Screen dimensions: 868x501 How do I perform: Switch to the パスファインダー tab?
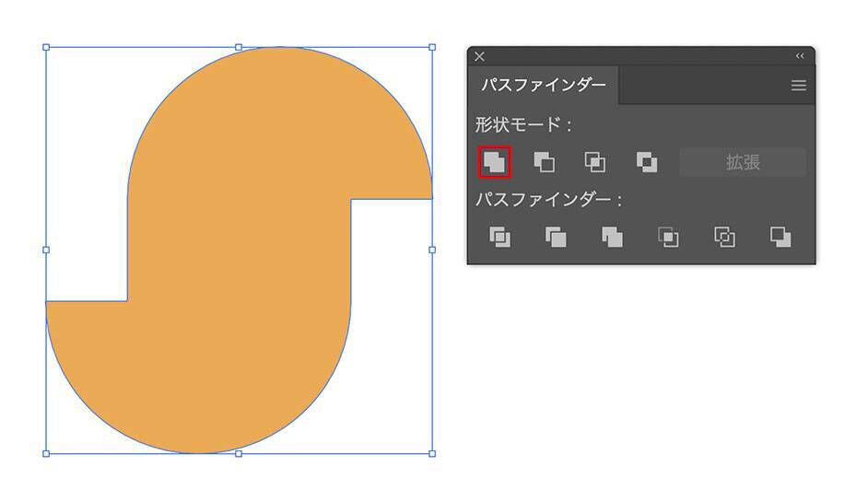click(x=544, y=86)
